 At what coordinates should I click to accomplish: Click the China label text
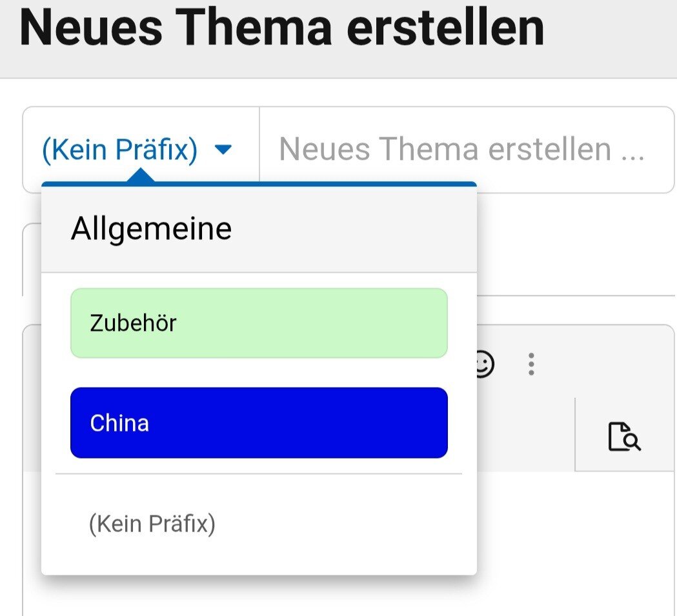click(x=119, y=423)
